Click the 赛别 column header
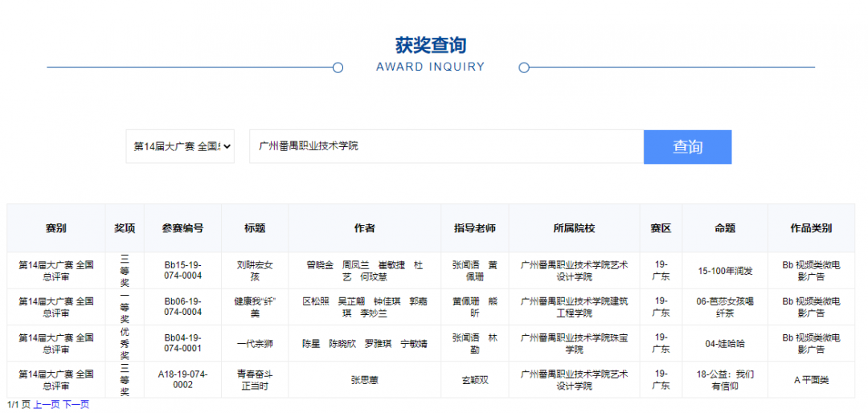Image resolution: width=868 pixels, height=413 pixels. (x=56, y=228)
